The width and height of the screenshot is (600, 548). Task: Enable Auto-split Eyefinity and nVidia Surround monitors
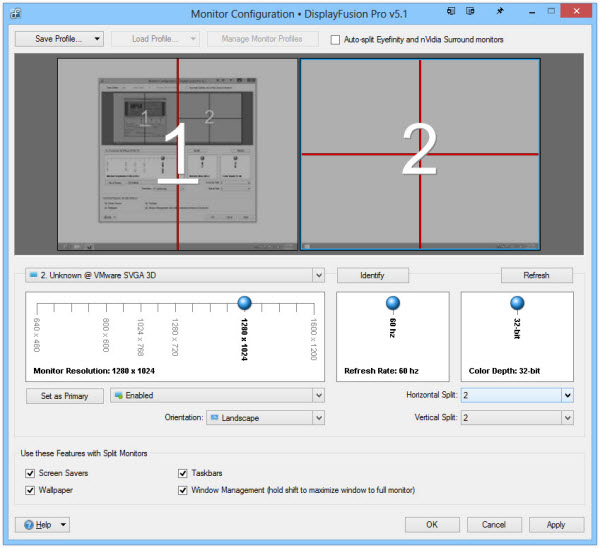pyautogui.click(x=335, y=40)
